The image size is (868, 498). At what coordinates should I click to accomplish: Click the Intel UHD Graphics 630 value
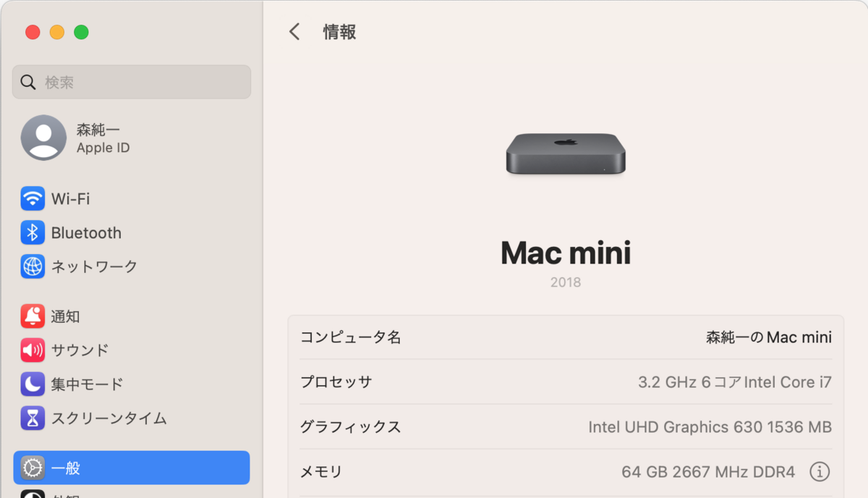[710, 427]
